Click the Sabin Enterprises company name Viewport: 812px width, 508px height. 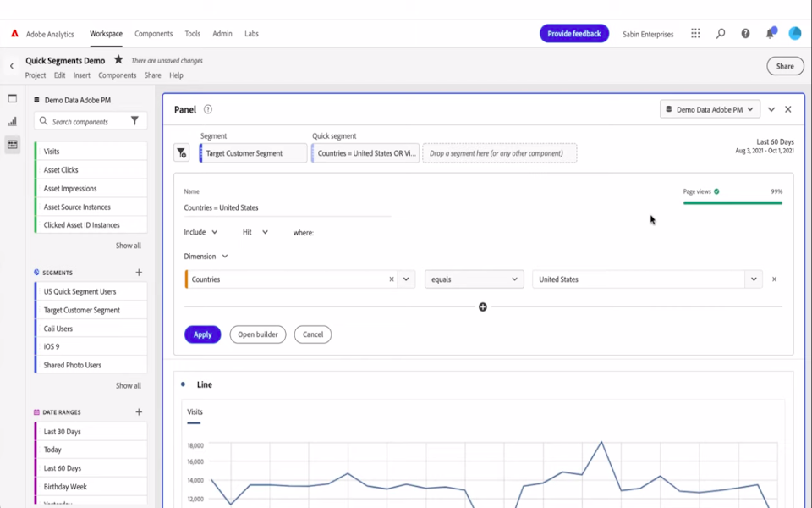coord(648,34)
